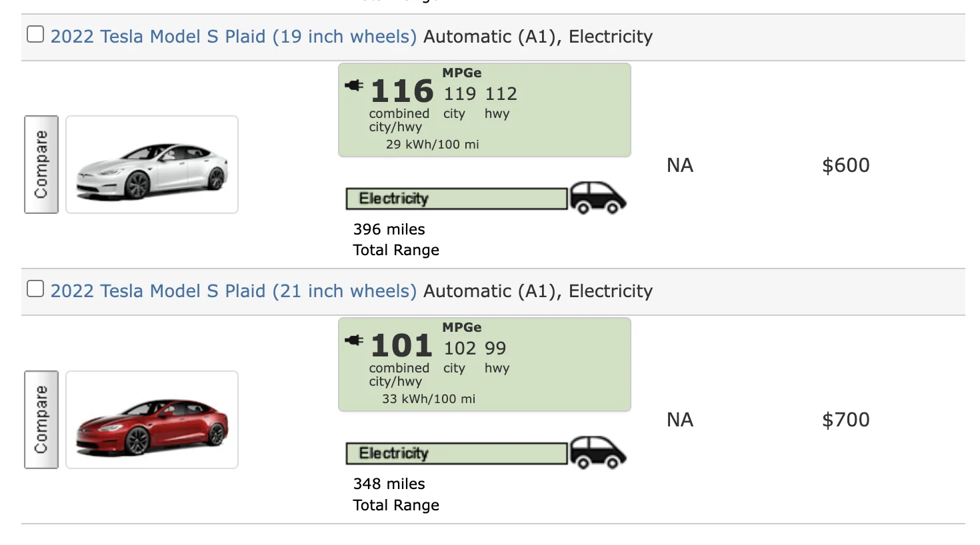The height and width of the screenshot is (545, 980).
Task: Click Compare button beside red Tesla
Action: 41,420
